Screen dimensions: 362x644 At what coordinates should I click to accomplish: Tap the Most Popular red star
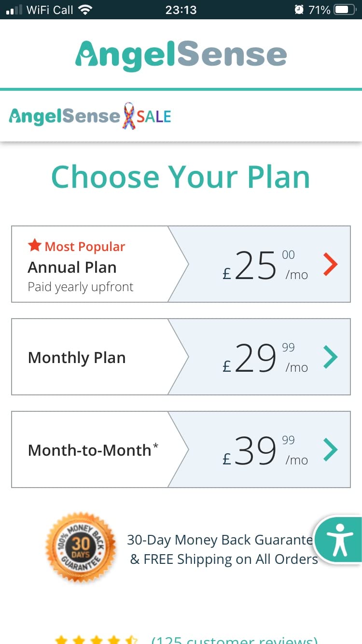click(x=35, y=246)
